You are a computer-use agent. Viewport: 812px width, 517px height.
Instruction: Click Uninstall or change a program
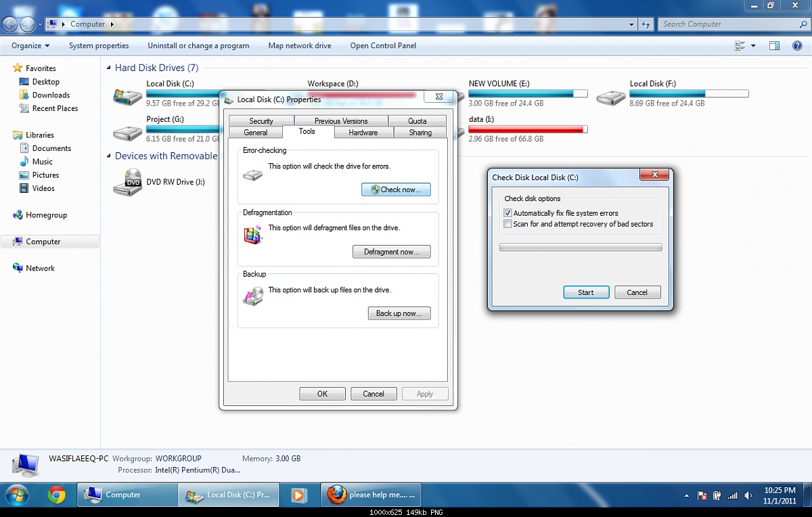(198, 46)
